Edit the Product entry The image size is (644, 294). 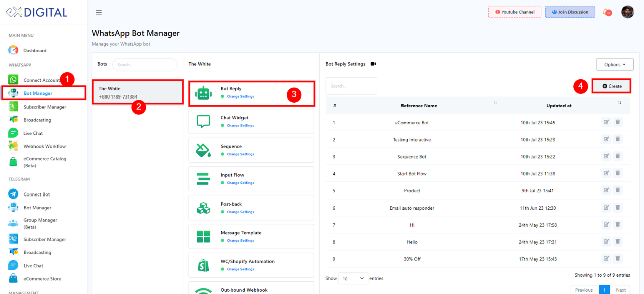pyautogui.click(x=606, y=190)
